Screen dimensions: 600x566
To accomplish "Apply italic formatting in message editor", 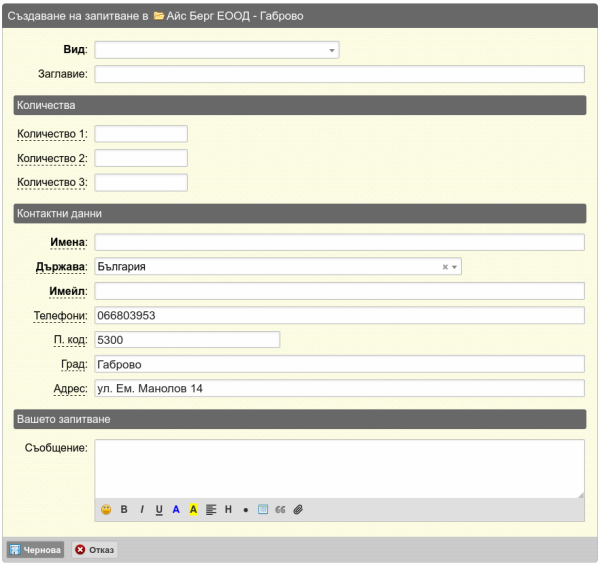I will pyautogui.click(x=142, y=509).
